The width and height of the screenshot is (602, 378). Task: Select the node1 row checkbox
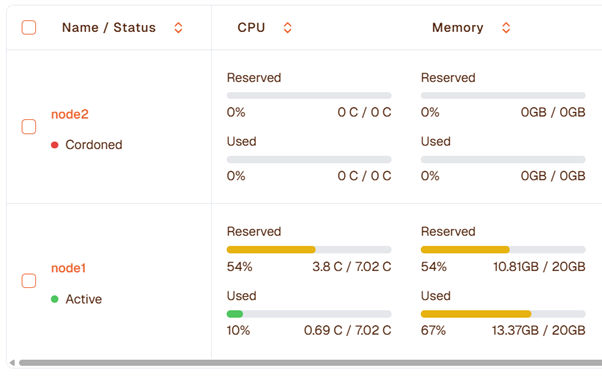click(29, 281)
